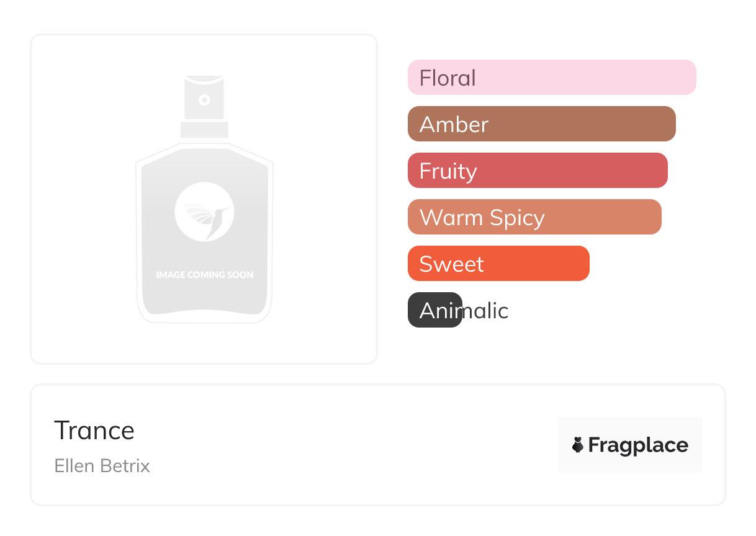Click the word "Floral" in the pink bar
Screen dimensions: 756x536
[448, 78]
